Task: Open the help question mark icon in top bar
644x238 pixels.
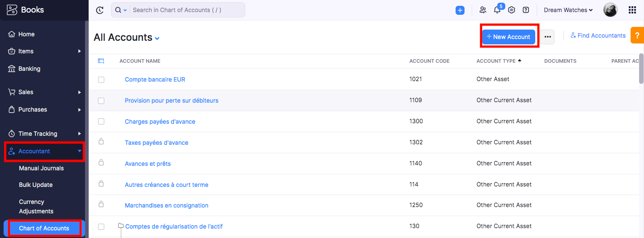Action: pyautogui.click(x=526, y=10)
